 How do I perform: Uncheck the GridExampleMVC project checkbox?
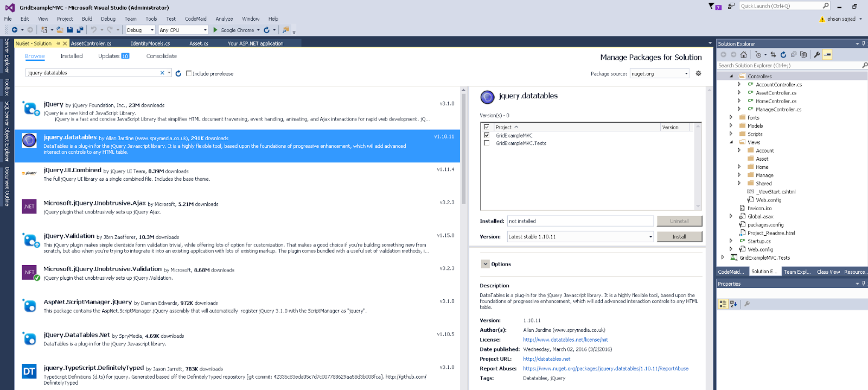[487, 135]
